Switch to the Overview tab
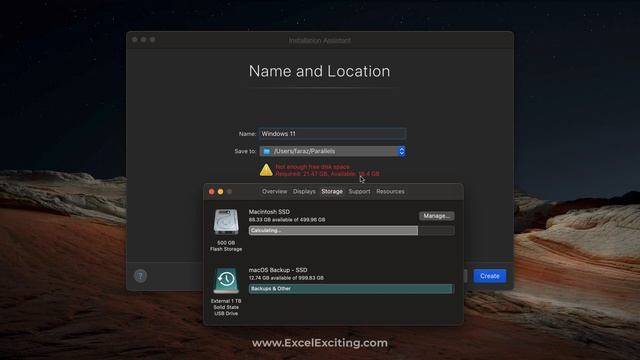Viewport: 640px width, 360px height. point(274,191)
